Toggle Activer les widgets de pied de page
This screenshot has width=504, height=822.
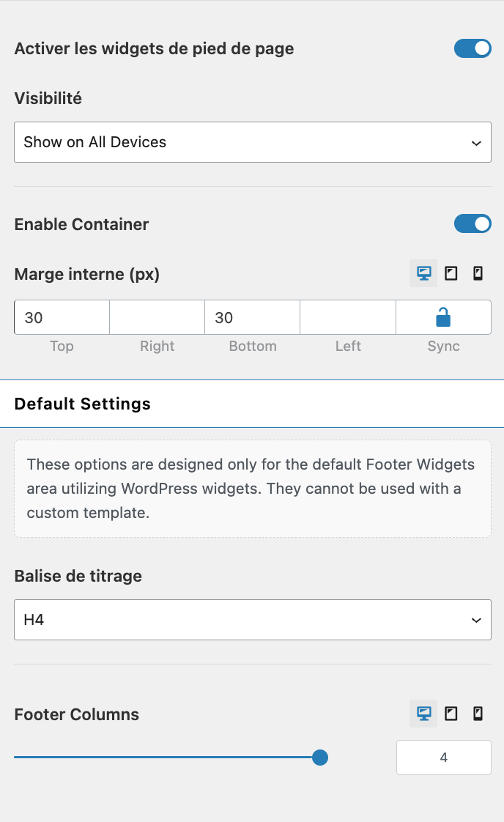pos(472,49)
